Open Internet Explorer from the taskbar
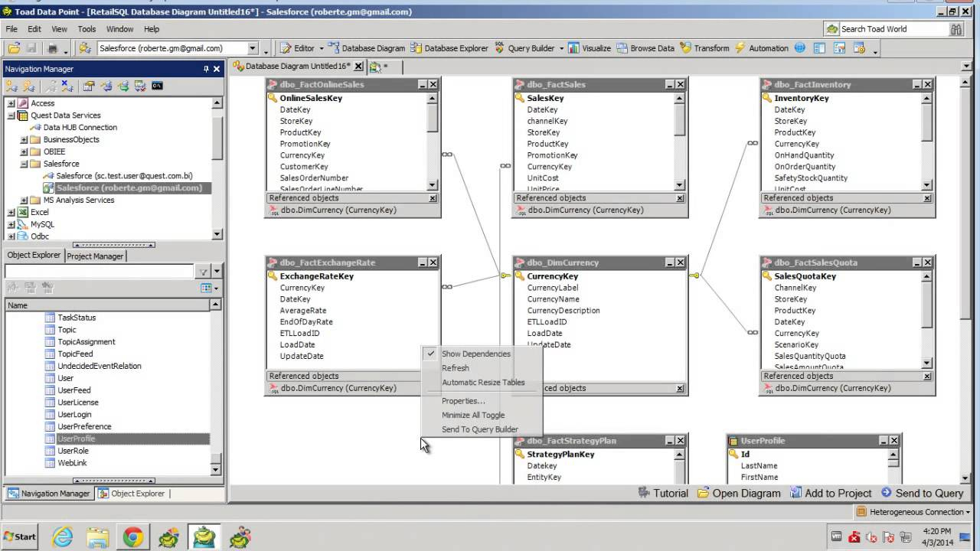 (x=61, y=538)
